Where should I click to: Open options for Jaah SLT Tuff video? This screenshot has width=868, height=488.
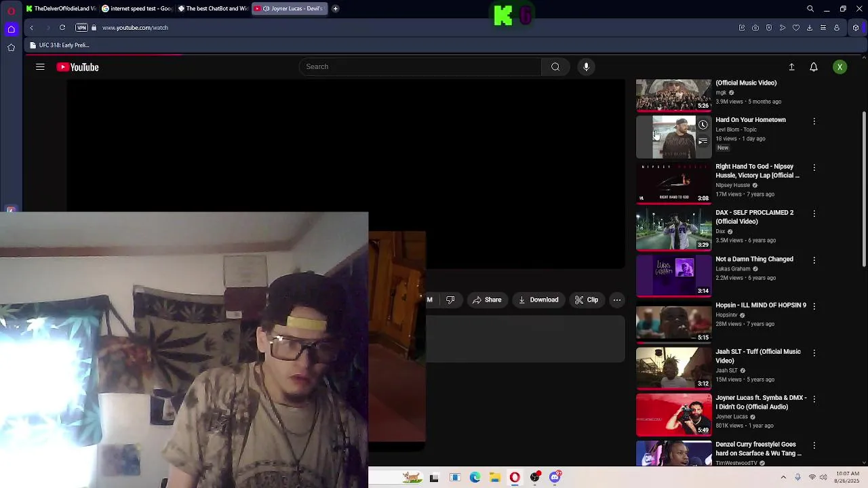point(814,352)
